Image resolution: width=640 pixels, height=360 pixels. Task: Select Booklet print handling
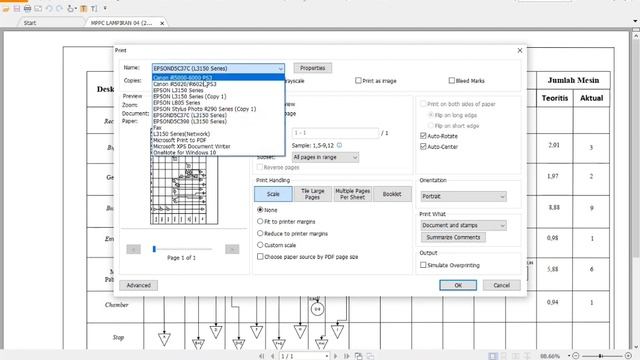(x=392, y=194)
